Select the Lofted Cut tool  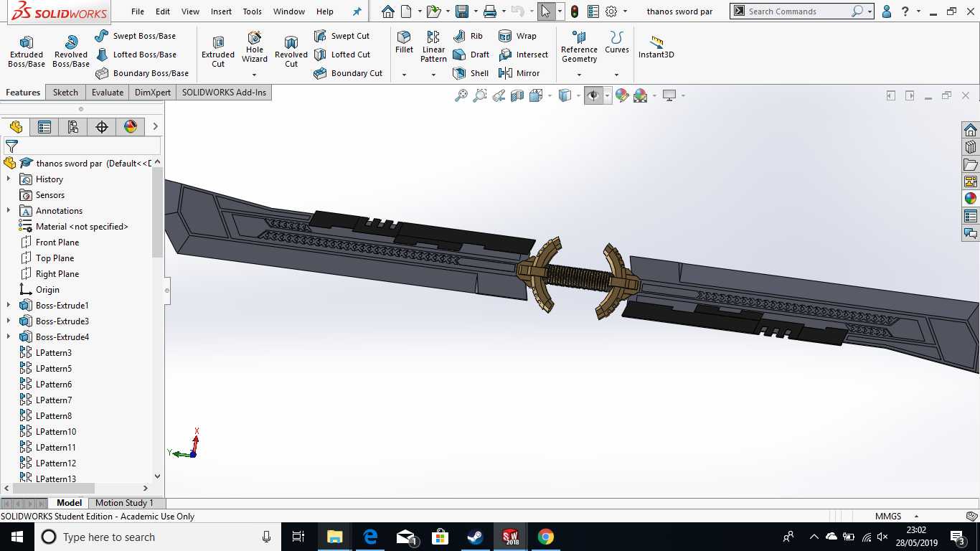(x=342, y=55)
